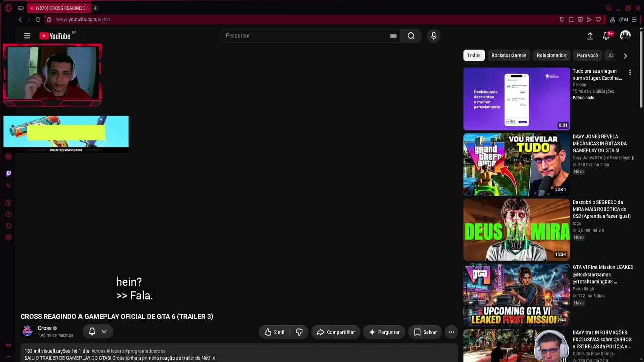Pin the page using the address bar pin icon

click(x=562, y=20)
